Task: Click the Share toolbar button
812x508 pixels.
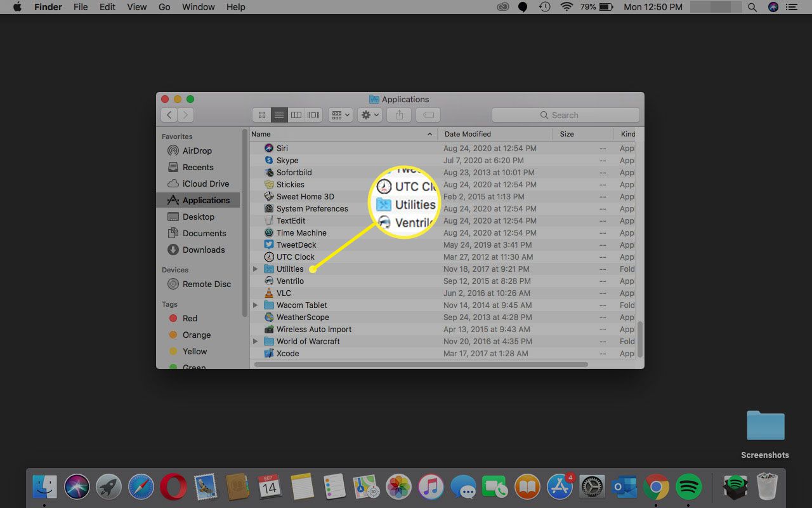Action: (x=399, y=115)
